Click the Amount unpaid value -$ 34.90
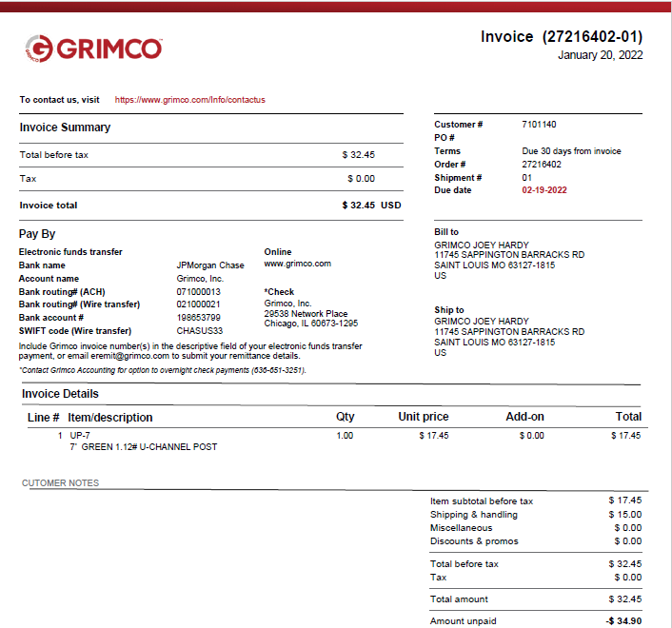Screen dimensions: 672x628 coord(623,621)
